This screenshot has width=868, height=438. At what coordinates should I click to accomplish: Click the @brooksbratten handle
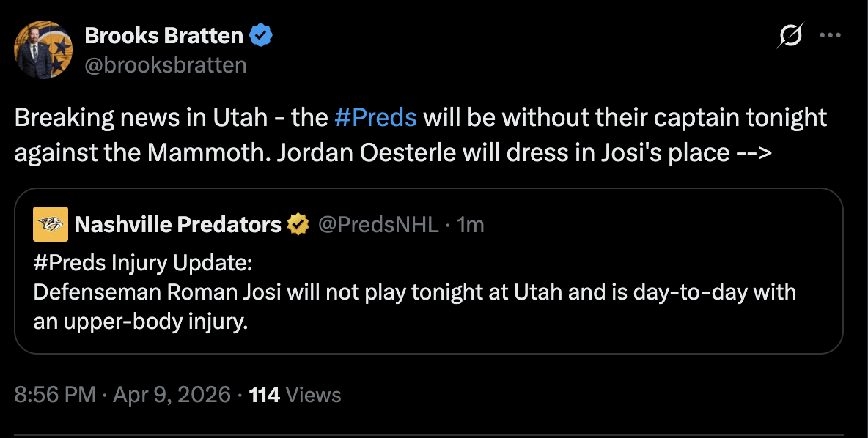(x=166, y=64)
